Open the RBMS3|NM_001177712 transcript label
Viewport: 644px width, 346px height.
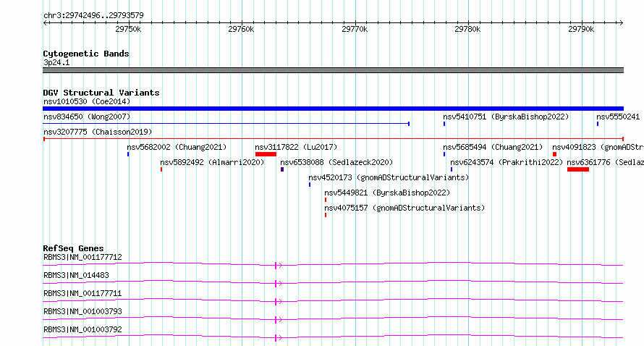pyautogui.click(x=82, y=257)
